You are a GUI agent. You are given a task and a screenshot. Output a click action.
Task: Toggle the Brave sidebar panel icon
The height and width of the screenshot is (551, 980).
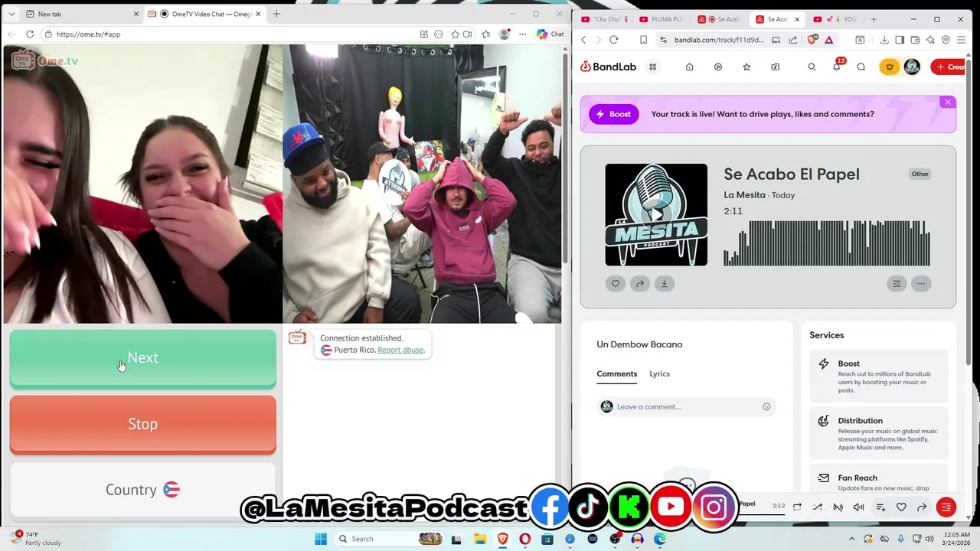click(900, 40)
